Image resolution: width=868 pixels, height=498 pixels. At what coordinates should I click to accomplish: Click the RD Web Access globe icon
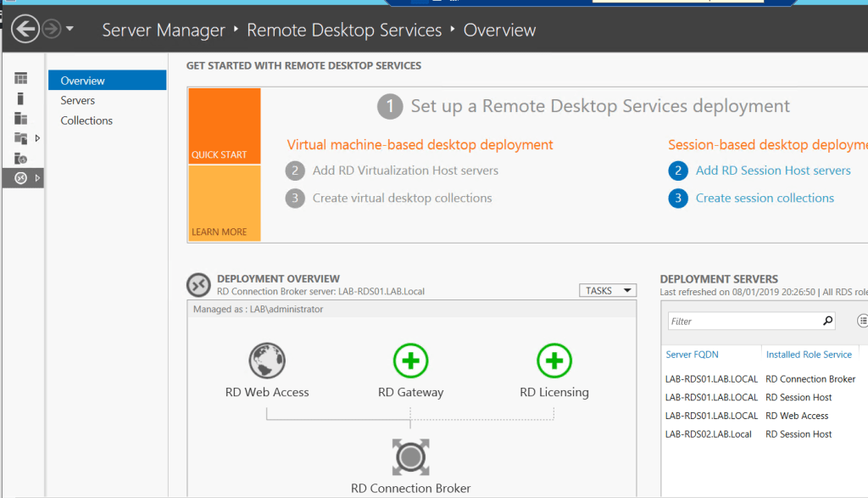click(x=267, y=360)
